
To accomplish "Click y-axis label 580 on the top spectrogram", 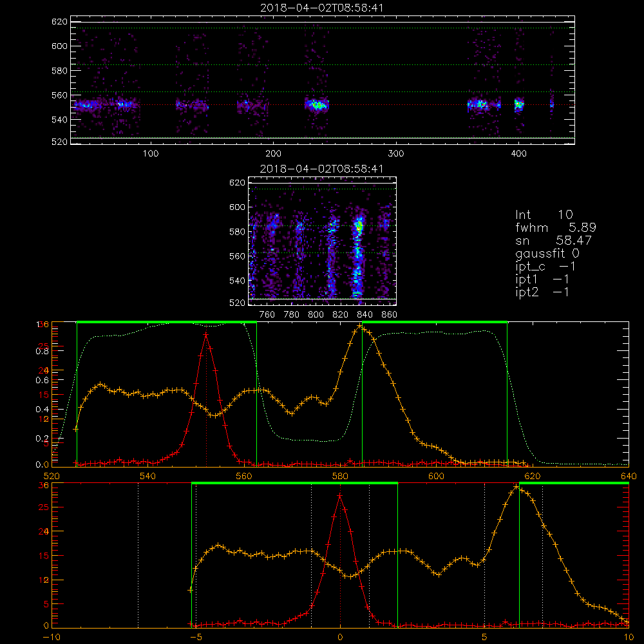I will click(x=59, y=71).
